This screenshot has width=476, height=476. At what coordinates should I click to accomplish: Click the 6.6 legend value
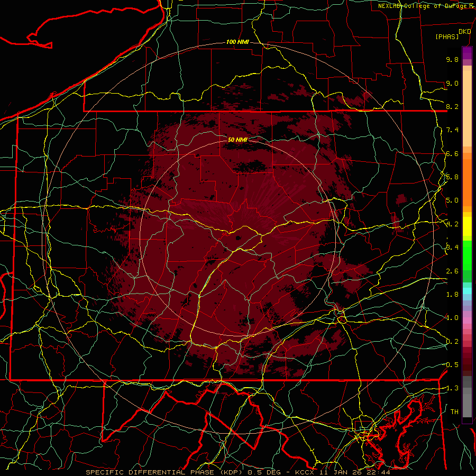click(x=452, y=154)
